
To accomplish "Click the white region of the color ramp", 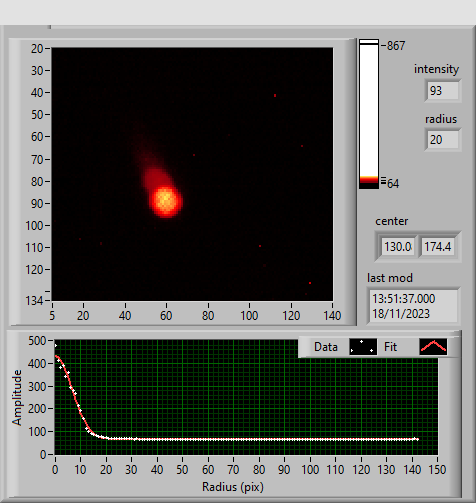I will point(369,110).
